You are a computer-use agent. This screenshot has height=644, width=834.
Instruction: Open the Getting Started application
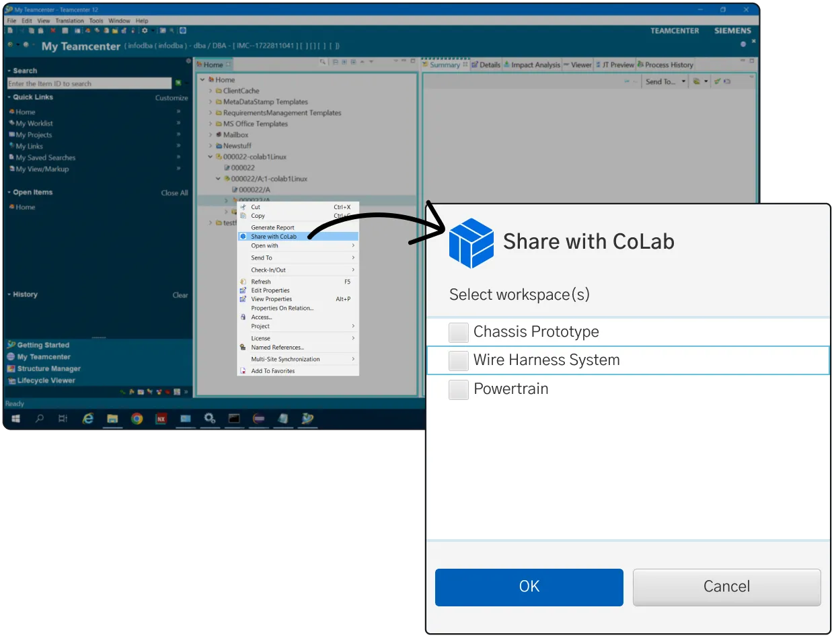point(43,345)
